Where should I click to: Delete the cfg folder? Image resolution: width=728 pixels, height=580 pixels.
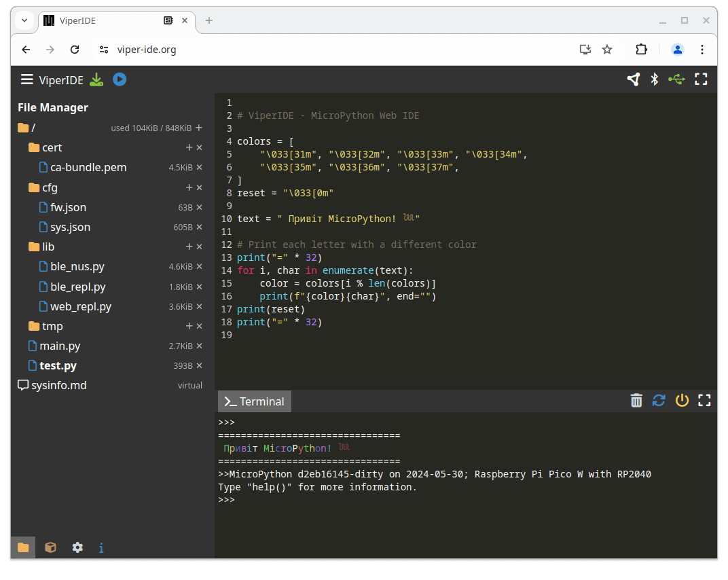coord(199,187)
